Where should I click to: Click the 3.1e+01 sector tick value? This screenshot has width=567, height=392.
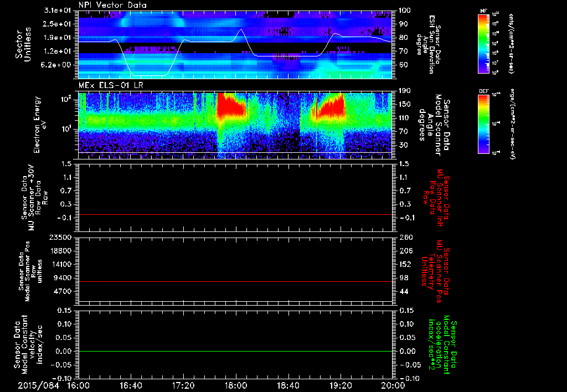[57, 11]
